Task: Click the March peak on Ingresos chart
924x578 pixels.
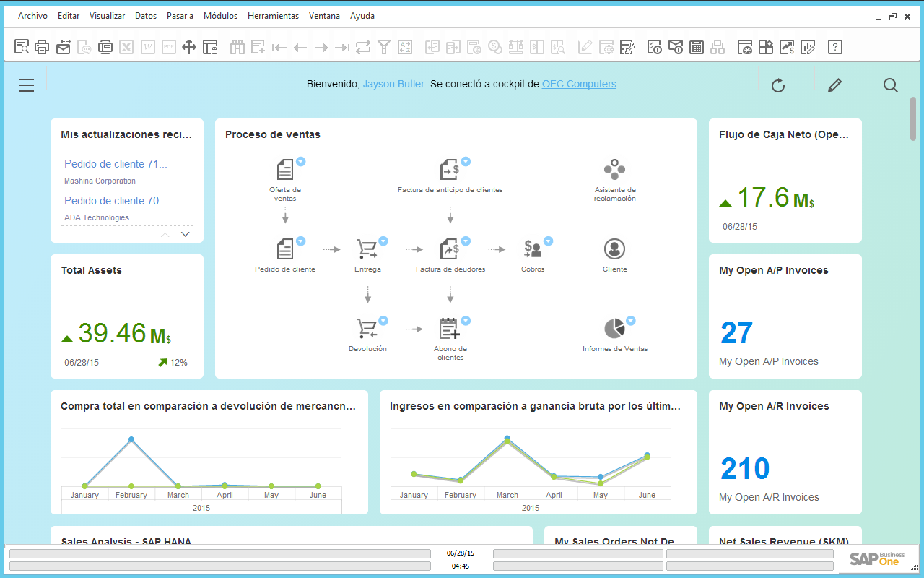Action: click(x=507, y=439)
